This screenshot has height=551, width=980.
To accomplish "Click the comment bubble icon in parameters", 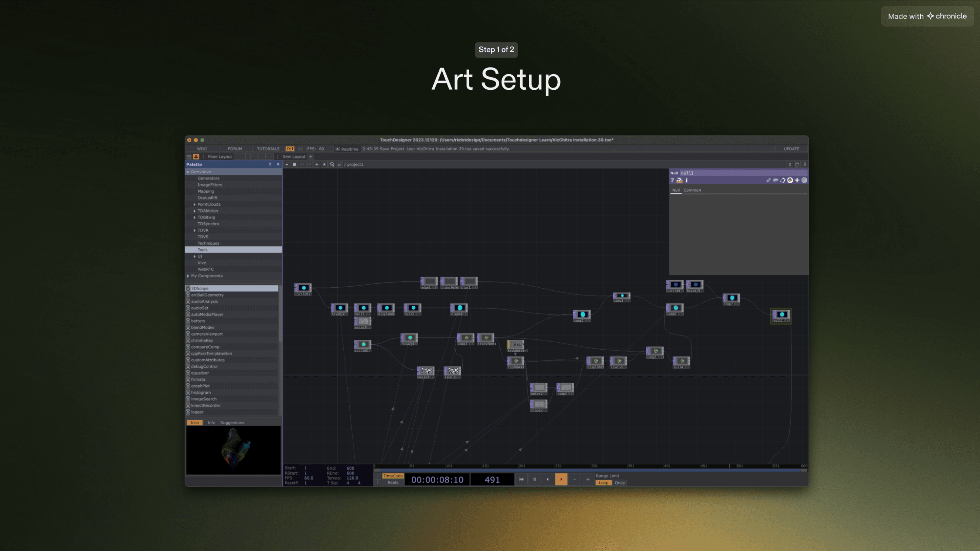I will coord(775,180).
